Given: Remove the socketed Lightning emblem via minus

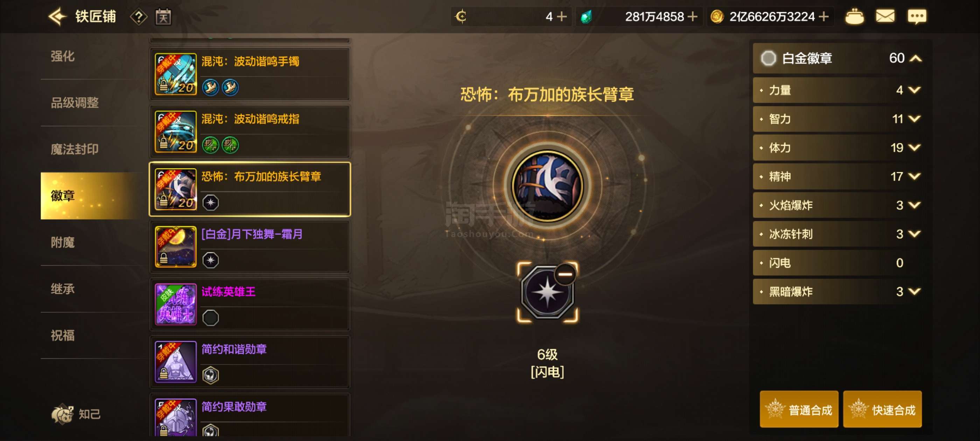Looking at the screenshot, I should (x=565, y=274).
